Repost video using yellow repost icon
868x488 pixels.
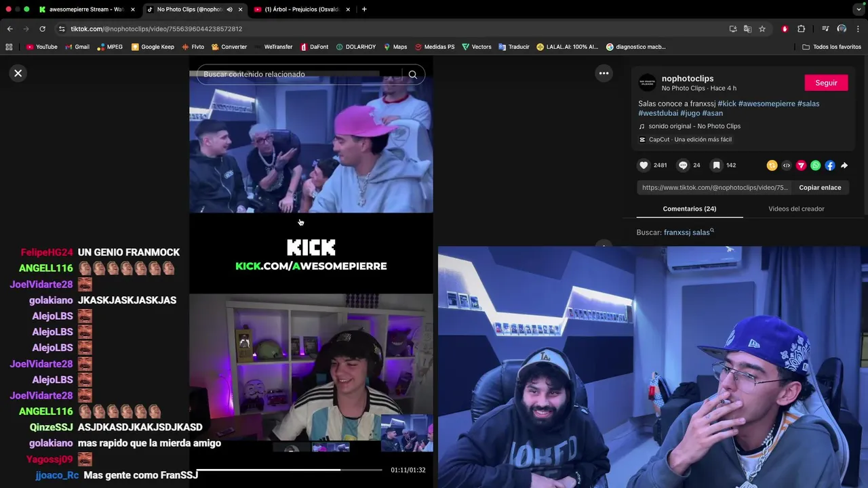coord(772,165)
